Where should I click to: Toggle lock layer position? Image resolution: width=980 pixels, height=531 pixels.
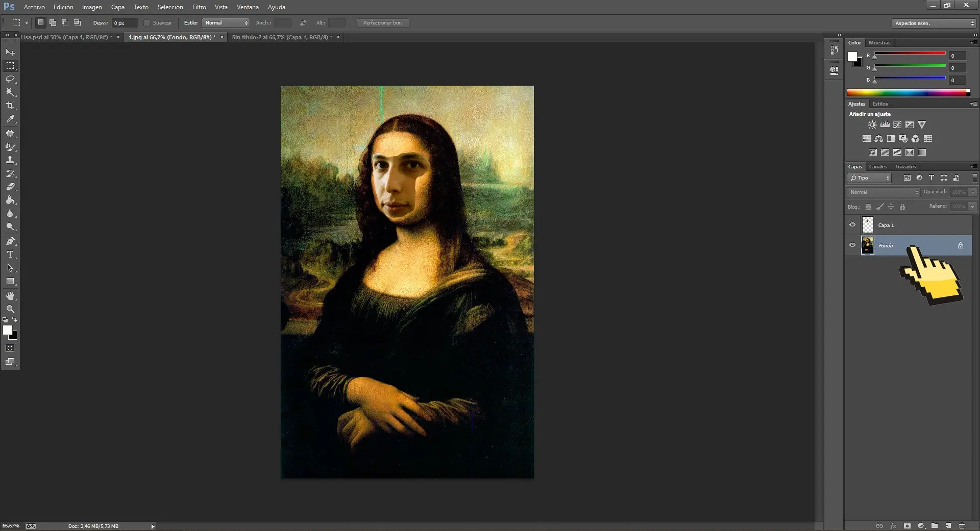click(x=891, y=207)
